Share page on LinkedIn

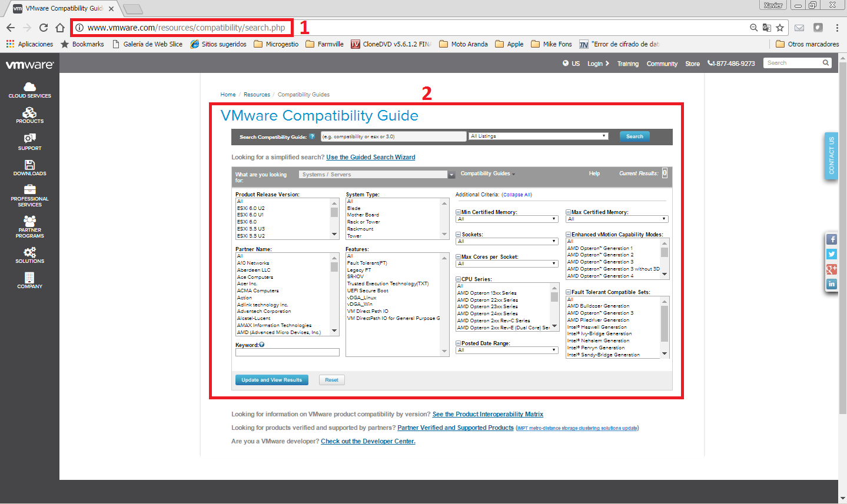click(832, 283)
